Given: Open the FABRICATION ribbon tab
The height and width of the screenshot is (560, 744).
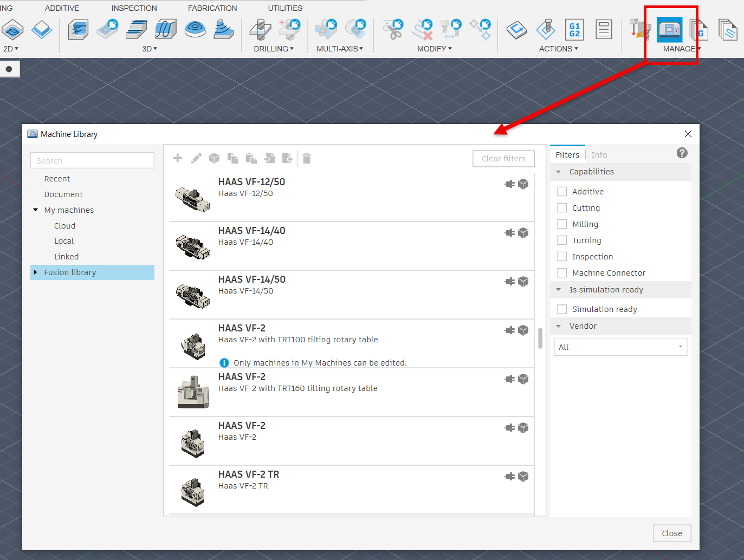Looking at the screenshot, I should [x=212, y=8].
